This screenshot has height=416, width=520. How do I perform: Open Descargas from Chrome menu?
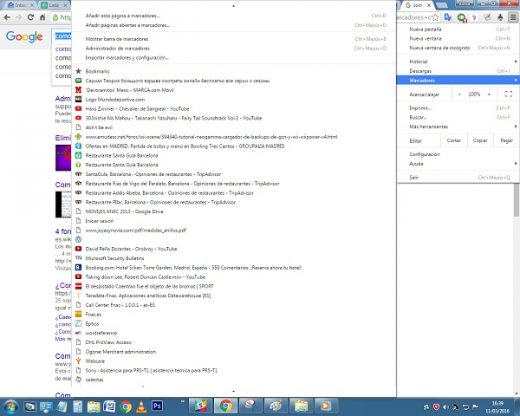coord(458,71)
